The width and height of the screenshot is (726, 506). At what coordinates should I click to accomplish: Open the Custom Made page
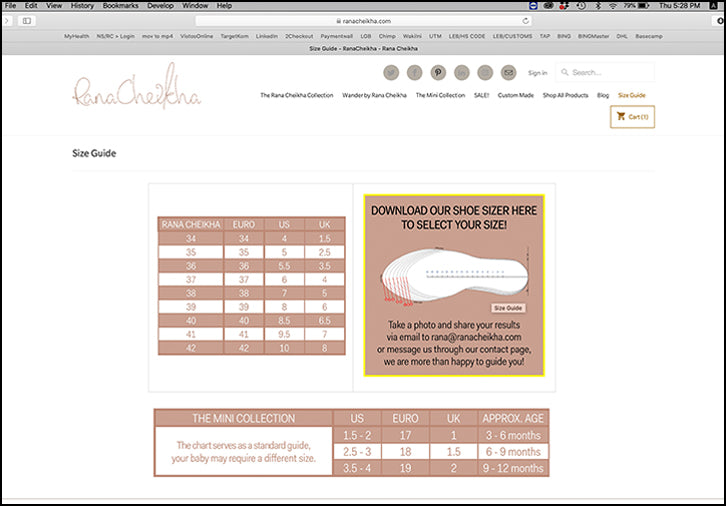tap(515, 95)
